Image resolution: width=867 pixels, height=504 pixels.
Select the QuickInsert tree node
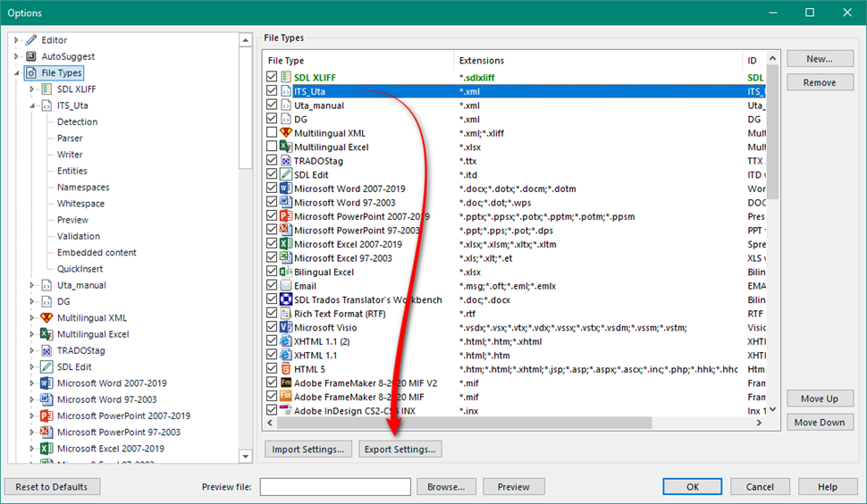[80, 269]
